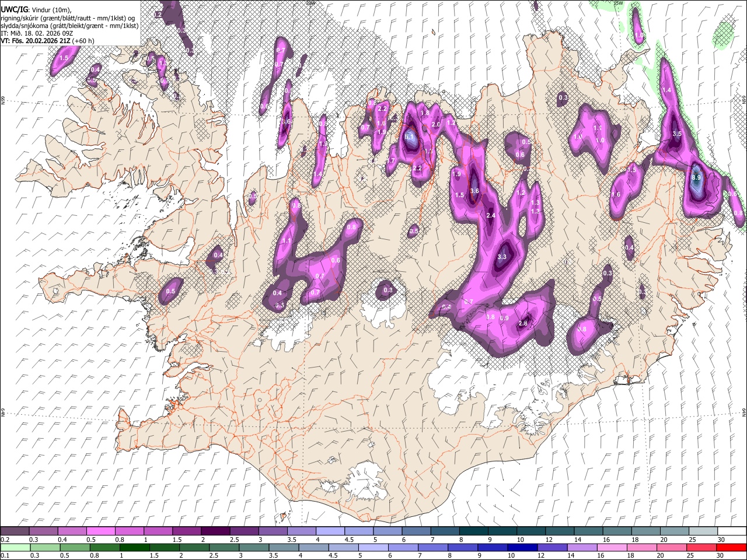This screenshot has width=747, height=560.
Task: Click the red swatch after 30 in the lower legend
Action: [x=731, y=547]
